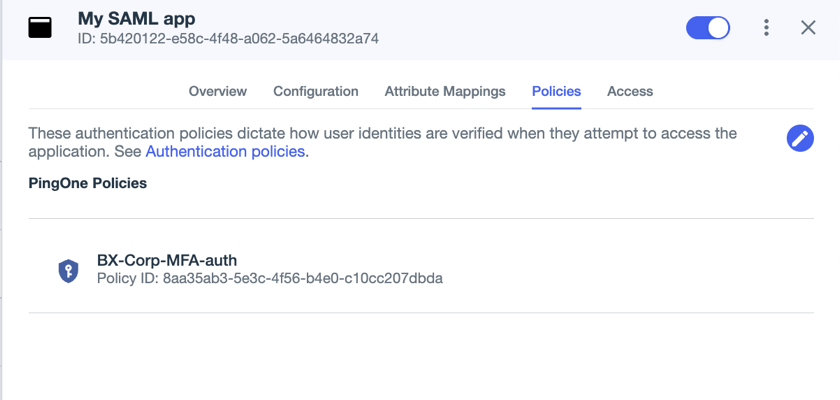The image size is (840, 400).
Task: Switch to the Overview tab
Action: (x=218, y=91)
